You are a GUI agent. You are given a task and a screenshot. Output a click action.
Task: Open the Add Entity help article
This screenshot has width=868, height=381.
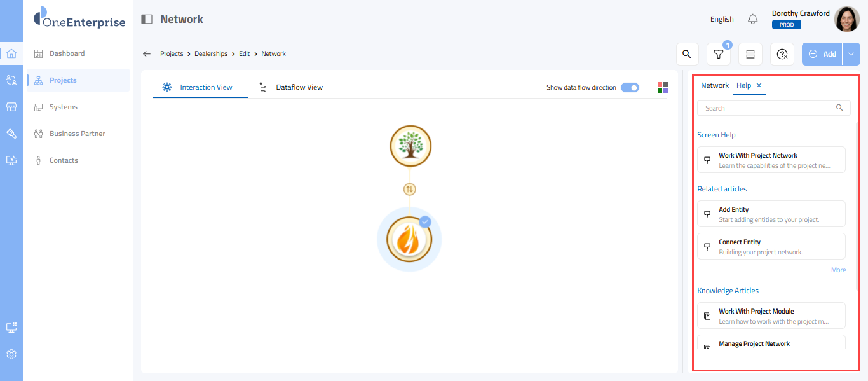click(x=771, y=214)
